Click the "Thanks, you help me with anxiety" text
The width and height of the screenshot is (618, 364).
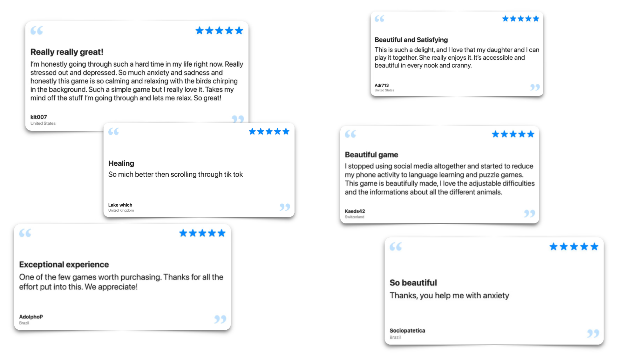point(449,295)
